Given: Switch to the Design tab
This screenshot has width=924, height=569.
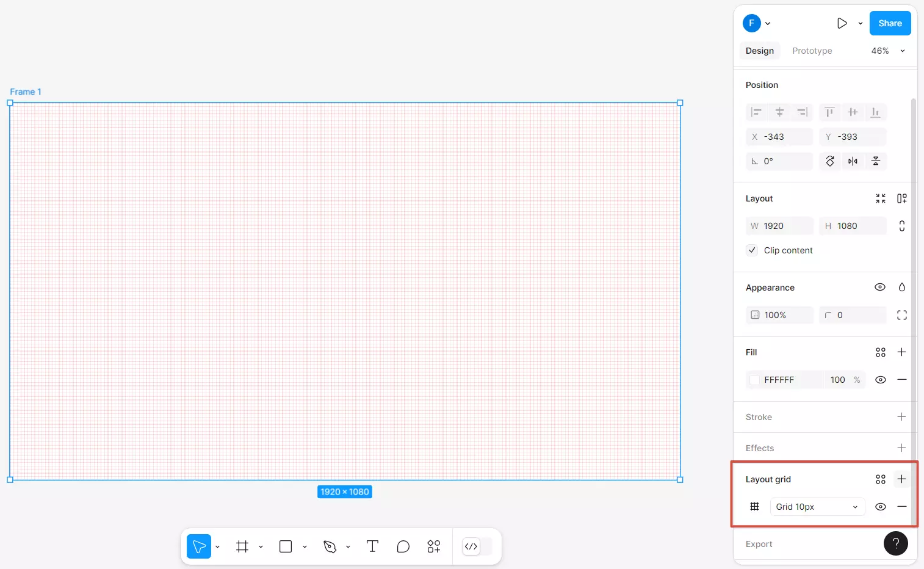Looking at the screenshot, I should click(759, 51).
